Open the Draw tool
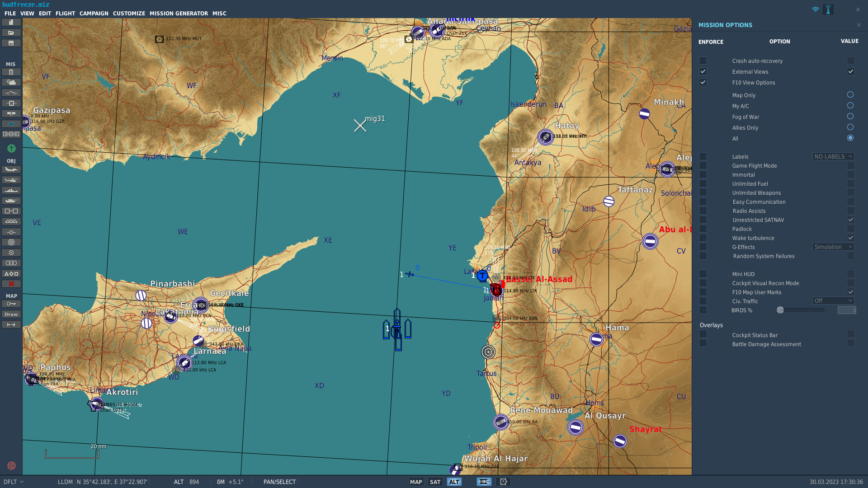Viewport: 868px width, 488px height. [11, 314]
